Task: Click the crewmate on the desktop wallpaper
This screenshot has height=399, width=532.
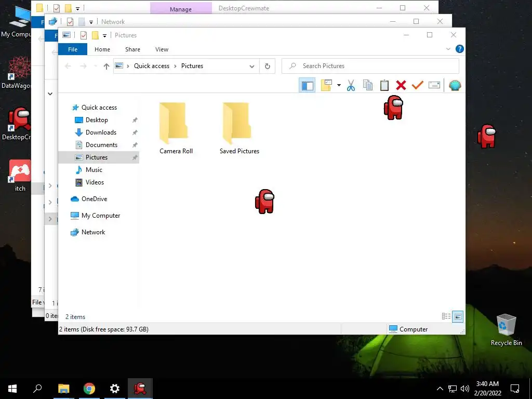Action: click(x=486, y=136)
